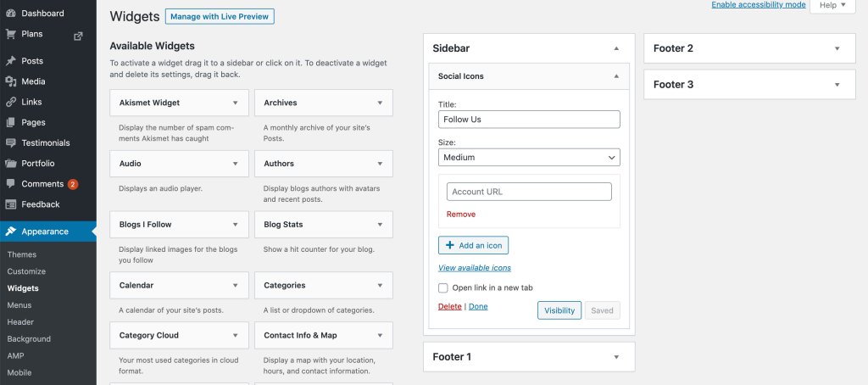Expand the Contact Info & Map widget
Screen dimensions: 868x385
380,335
